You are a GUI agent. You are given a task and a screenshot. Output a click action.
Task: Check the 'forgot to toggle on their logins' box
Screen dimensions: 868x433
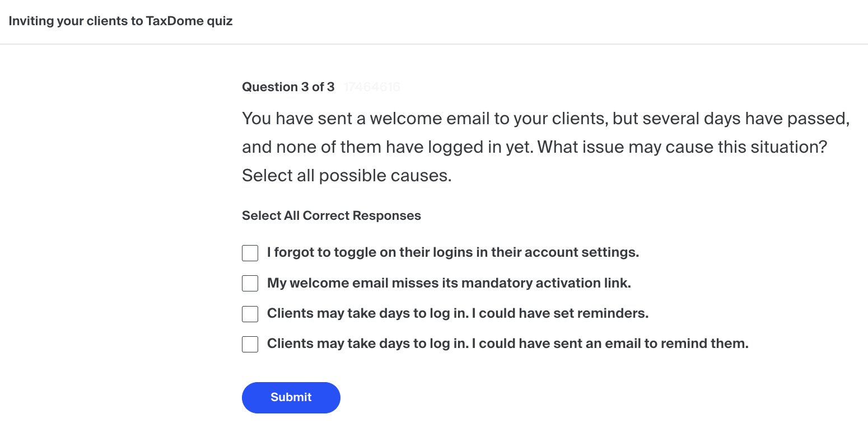(x=250, y=253)
